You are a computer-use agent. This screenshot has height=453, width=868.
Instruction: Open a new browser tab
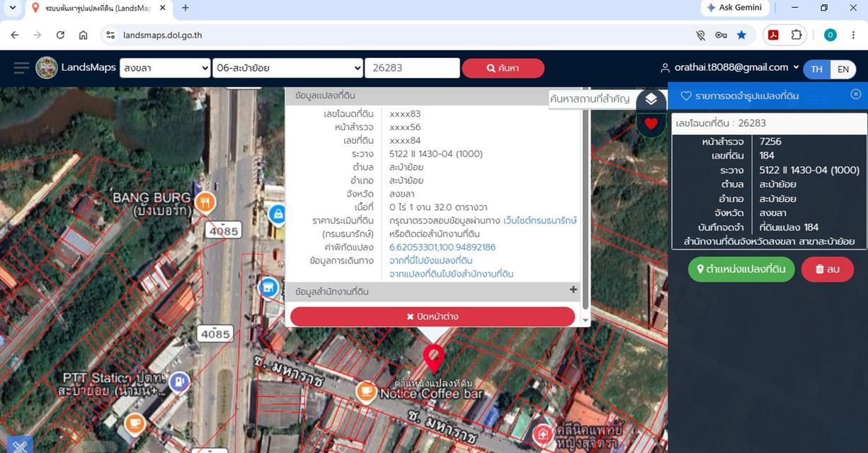[185, 8]
